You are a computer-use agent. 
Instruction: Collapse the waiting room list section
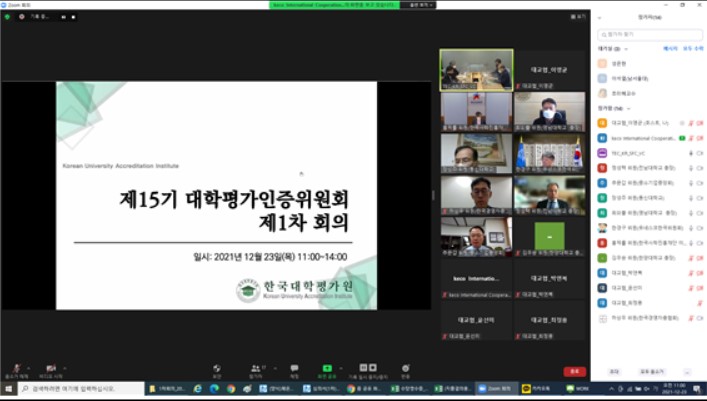pyautogui.click(x=625, y=48)
